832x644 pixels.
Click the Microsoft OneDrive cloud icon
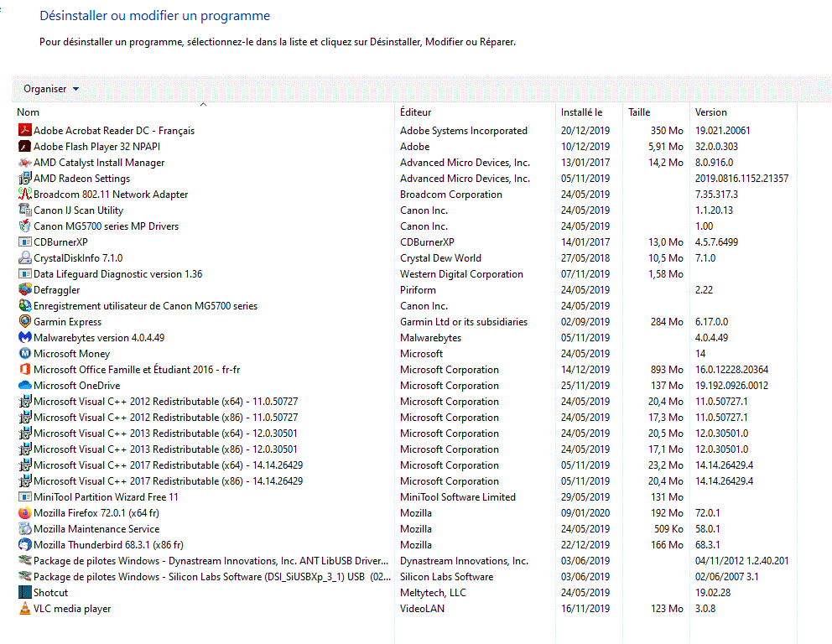(x=25, y=385)
